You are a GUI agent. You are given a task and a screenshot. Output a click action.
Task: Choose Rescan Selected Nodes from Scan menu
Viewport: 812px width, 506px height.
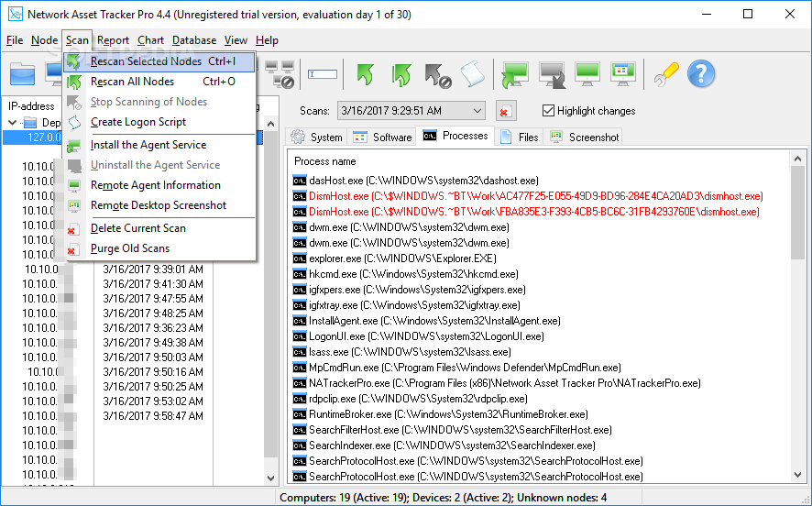point(159,61)
